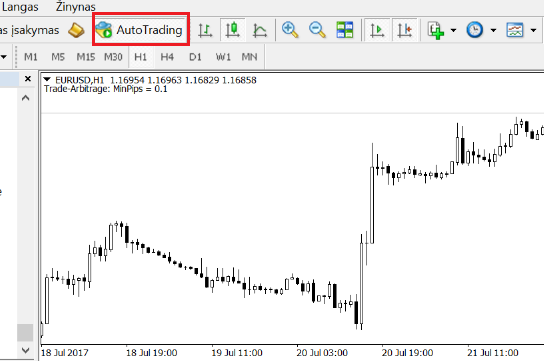Viewport: 544px width, 364px height.
Task: Zoom out on the chart
Action: coord(317,30)
